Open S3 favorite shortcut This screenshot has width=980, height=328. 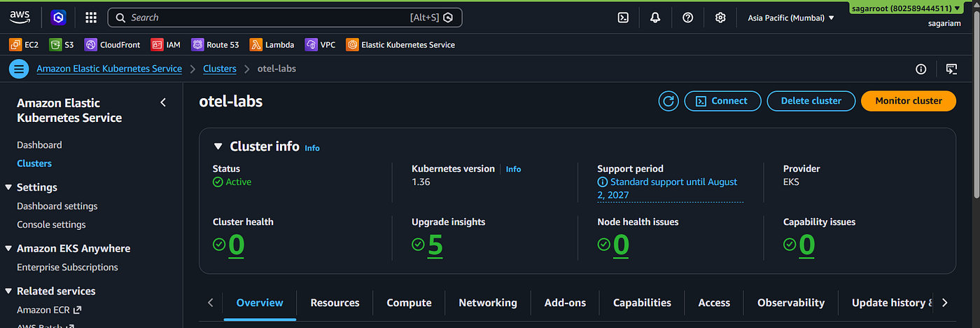coord(62,45)
